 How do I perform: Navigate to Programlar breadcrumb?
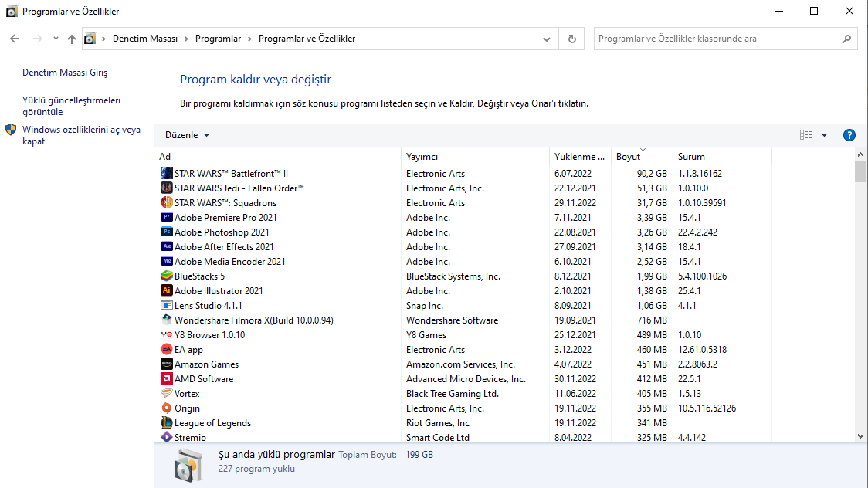[218, 39]
